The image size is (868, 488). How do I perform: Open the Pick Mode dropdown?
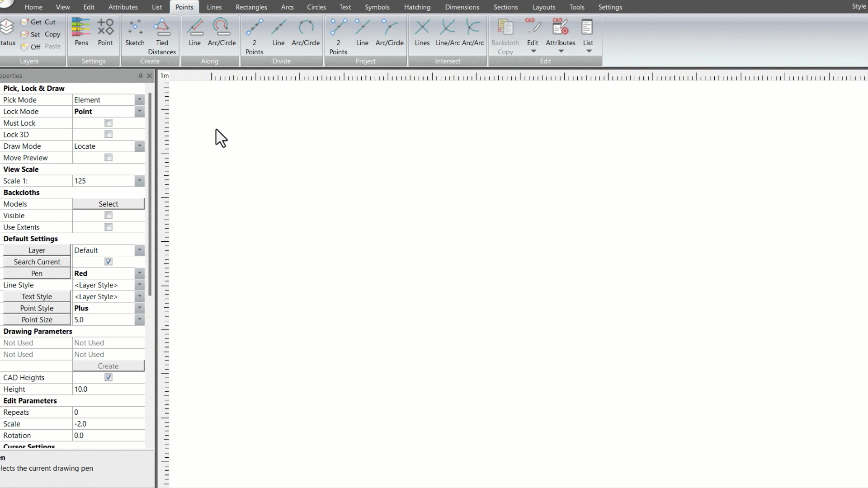(139, 100)
